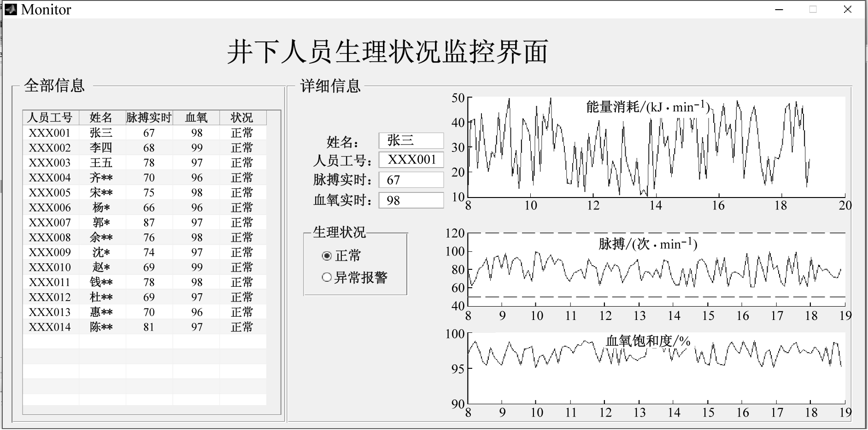Click the 脉搏实时 column header in table
This screenshot has width=868, height=430.
[x=149, y=118]
